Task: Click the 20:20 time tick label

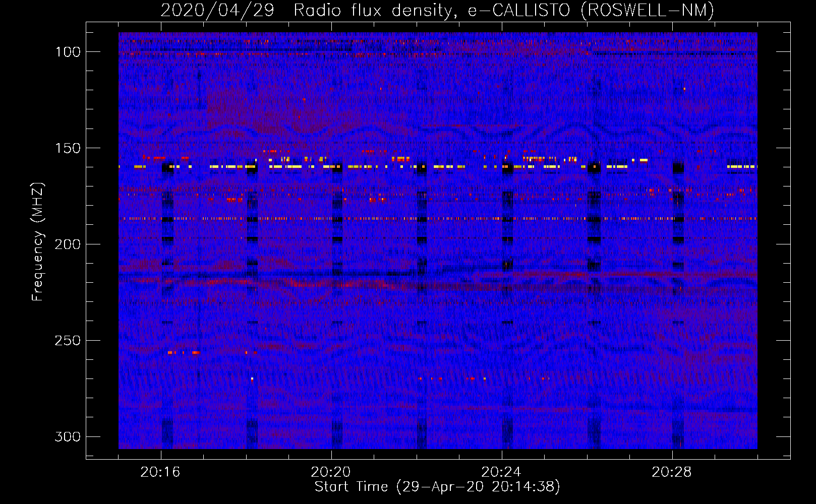Action: 331,472
